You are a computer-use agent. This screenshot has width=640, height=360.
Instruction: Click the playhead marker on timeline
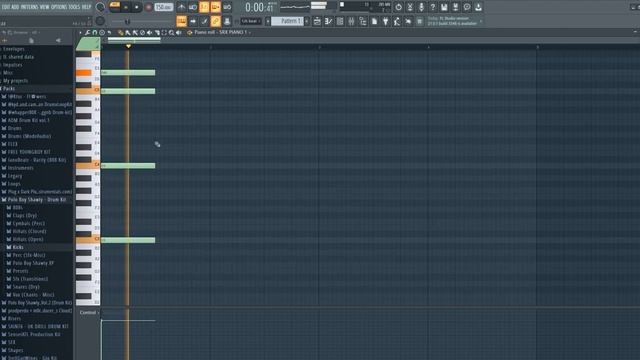(x=129, y=46)
